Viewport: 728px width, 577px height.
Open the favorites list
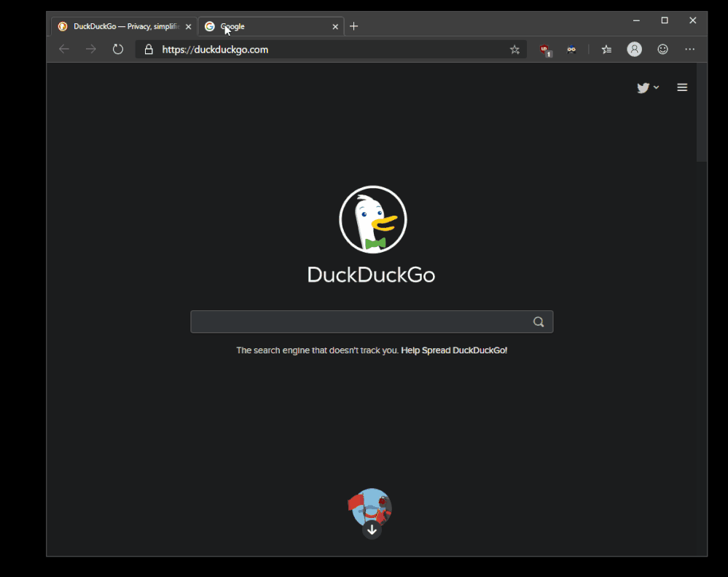606,50
